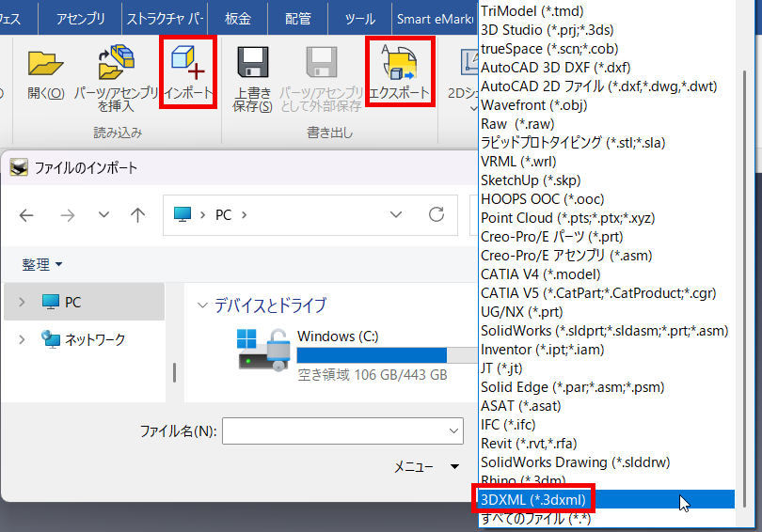Collapse the Devices and Drives (デバイスとドライブ) group

(203, 305)
